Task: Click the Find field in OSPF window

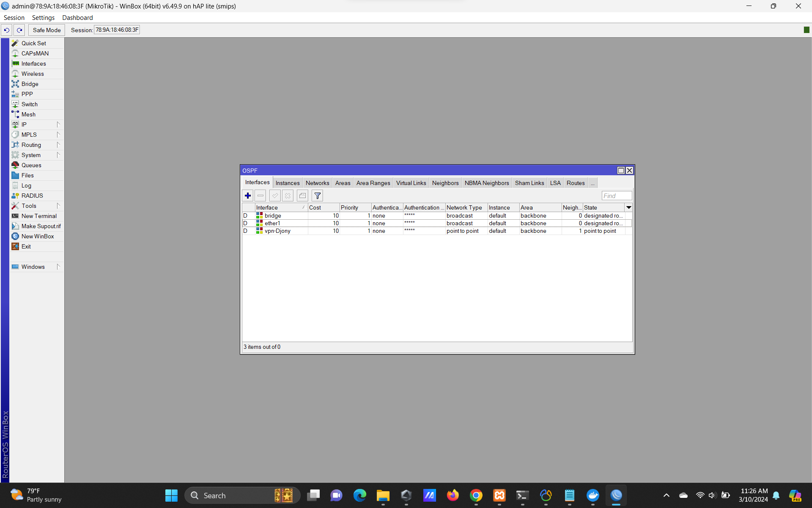Action: (x=617, y=196)
